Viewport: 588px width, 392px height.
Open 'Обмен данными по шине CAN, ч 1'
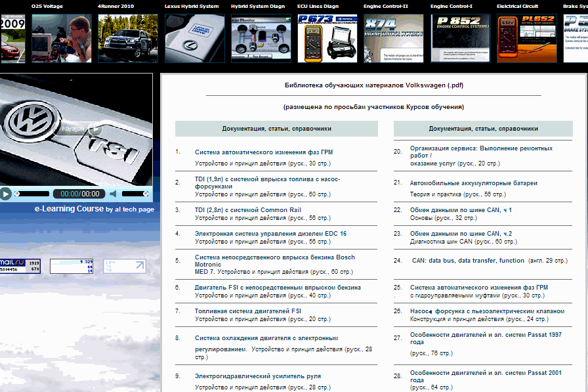pos(461,210)
